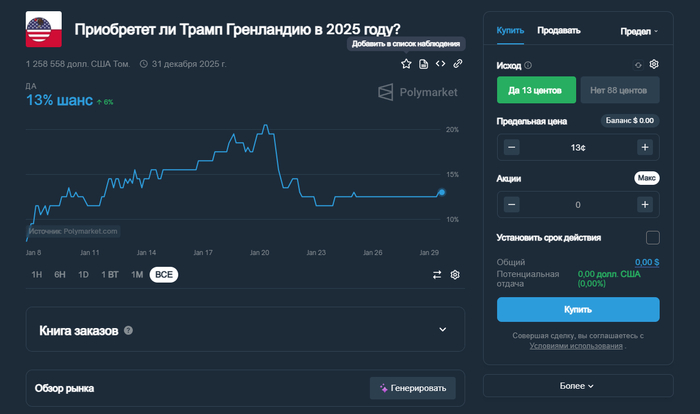Click the document icon beside the star

[423, 64]
